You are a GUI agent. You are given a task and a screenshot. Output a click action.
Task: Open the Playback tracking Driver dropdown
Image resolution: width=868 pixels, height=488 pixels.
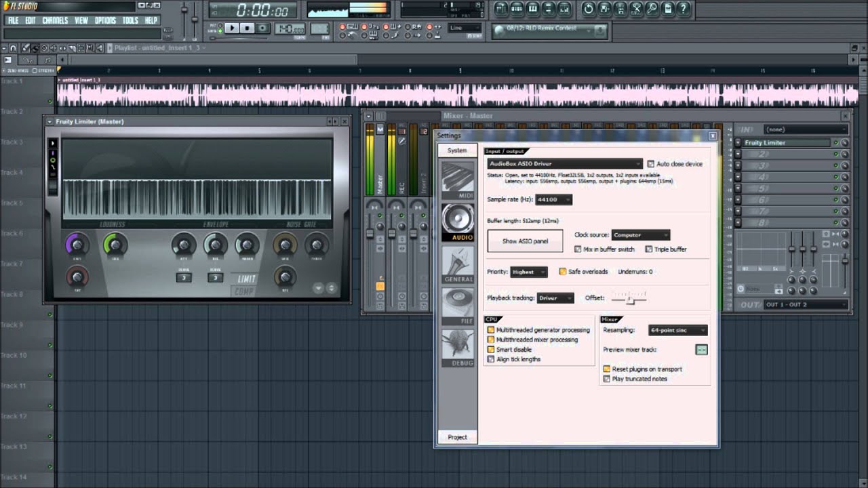[x=555, y=298]
